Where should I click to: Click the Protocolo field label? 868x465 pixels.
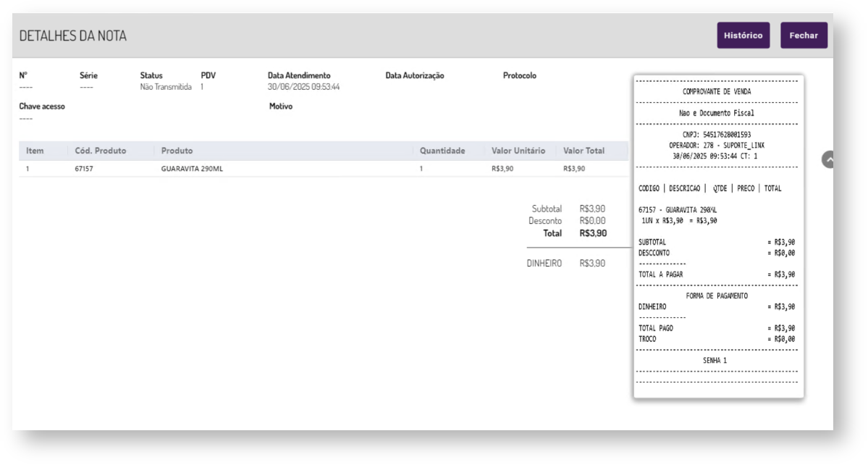tap(520, 75)
